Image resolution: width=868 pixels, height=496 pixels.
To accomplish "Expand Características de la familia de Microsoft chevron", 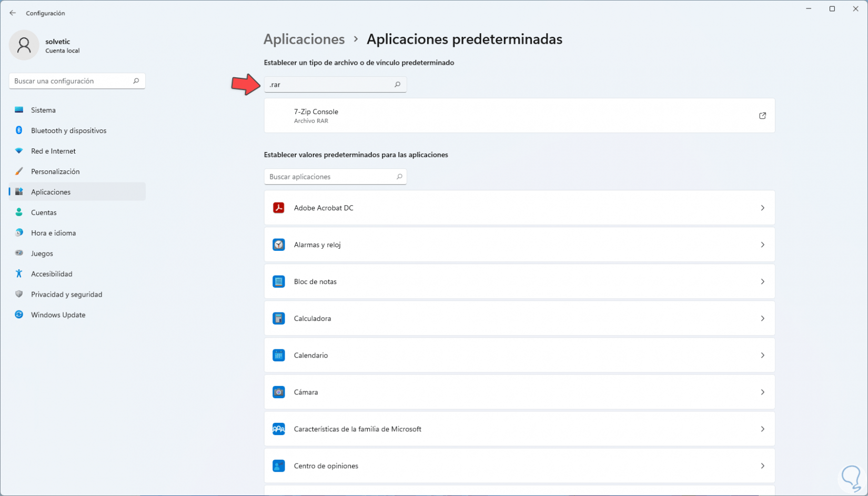I will 762,429.
